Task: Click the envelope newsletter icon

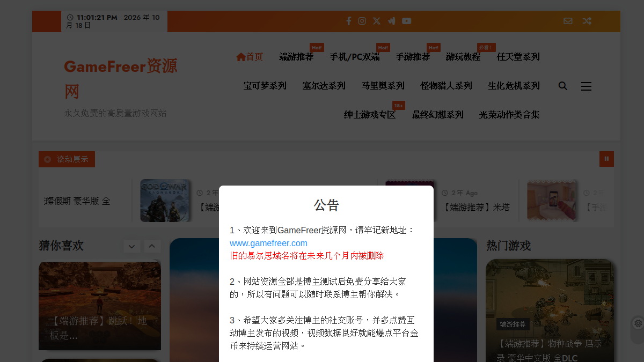Action: 568,21
